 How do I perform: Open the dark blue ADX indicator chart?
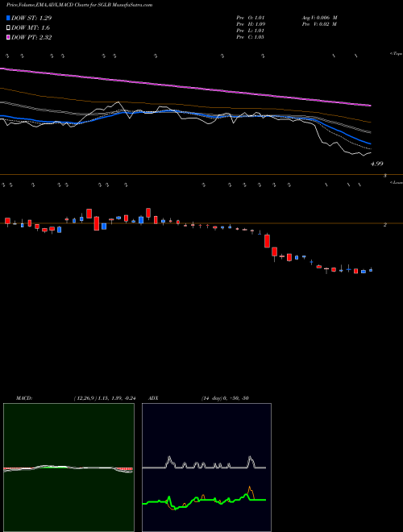[206, 468]
